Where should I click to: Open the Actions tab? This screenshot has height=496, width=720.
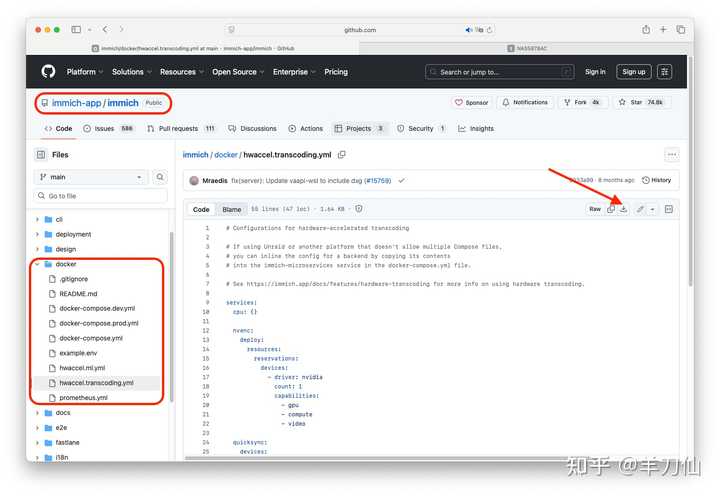tap(305, 129)
